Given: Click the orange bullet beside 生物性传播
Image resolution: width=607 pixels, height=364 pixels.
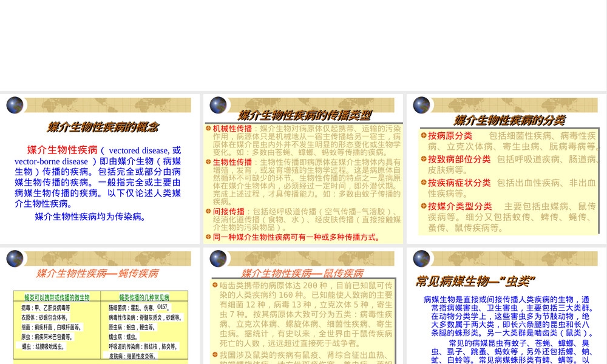Looking at the screenshot, I should click(208, 162).
